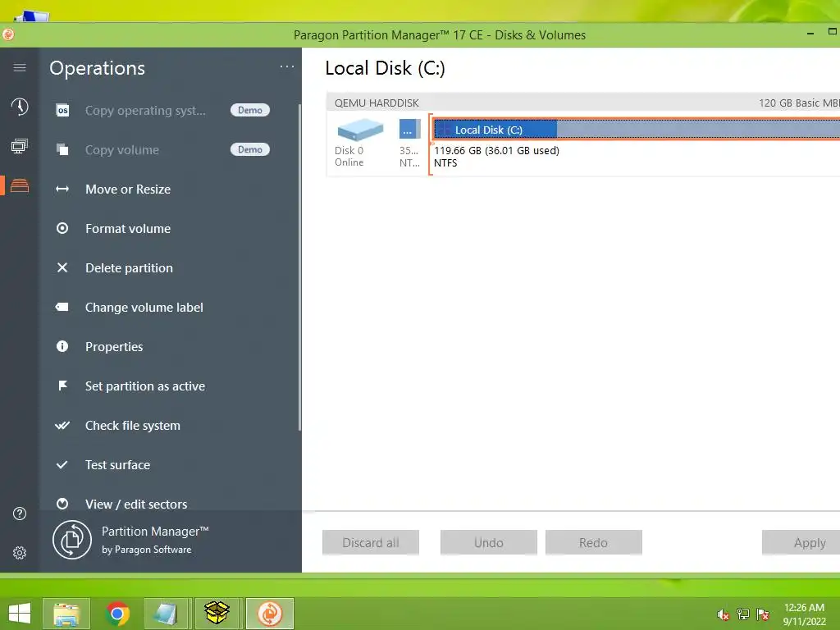Click the Copy volume entry
The width and height of the screenshot is (840, 630).
pos(122,150)
